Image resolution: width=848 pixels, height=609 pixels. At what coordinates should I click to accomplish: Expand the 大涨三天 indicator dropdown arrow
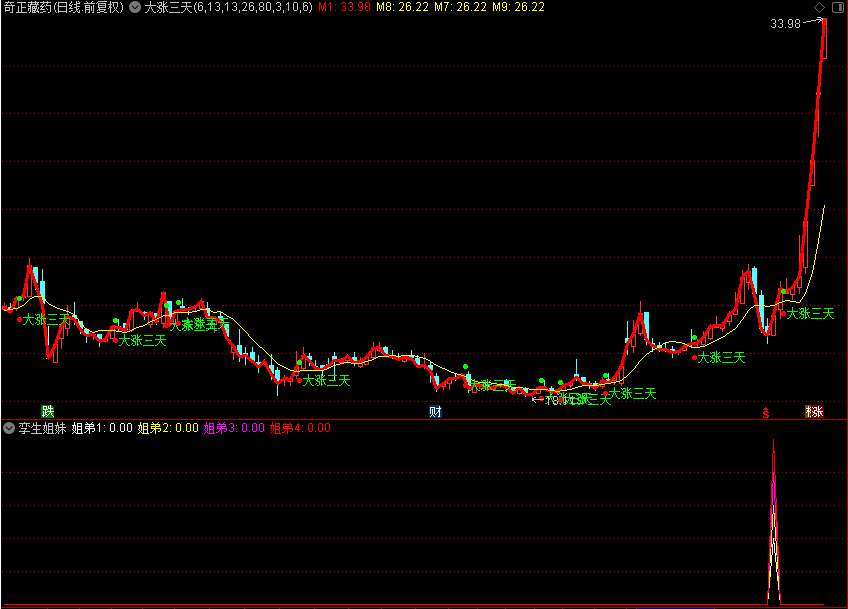click(x=136, y=7)
